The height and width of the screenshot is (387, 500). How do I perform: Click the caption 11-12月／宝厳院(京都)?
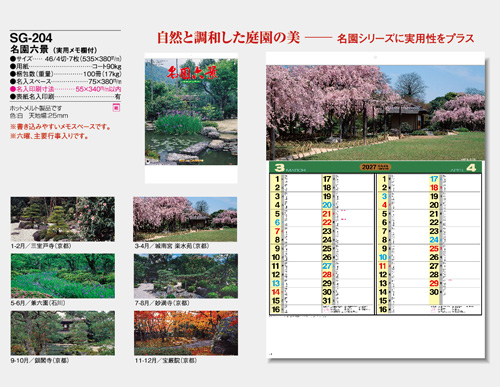click(166, 361)
